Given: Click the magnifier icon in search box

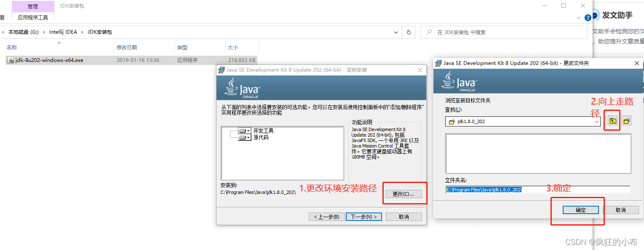Looking at the screenshot, I should tap(429, 32).
